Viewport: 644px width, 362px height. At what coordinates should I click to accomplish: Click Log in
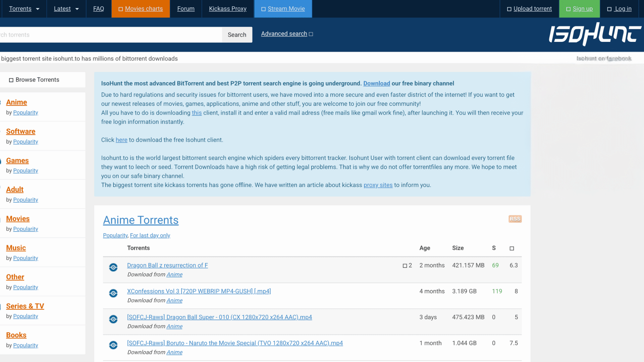point(620,9)
